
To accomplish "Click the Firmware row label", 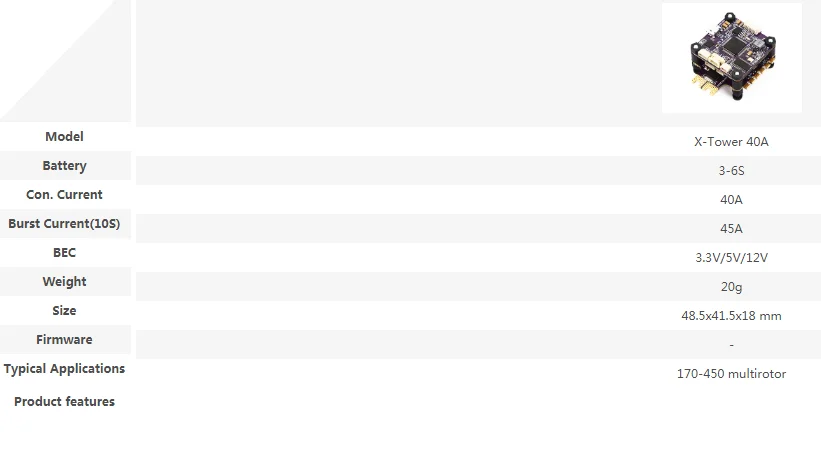I will point(64,340).
